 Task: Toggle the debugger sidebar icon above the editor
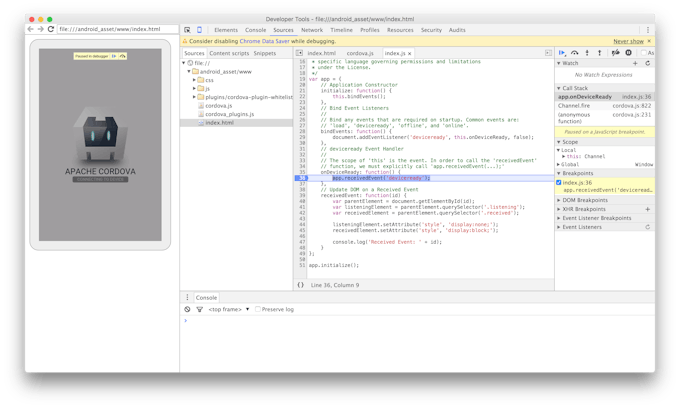548,53
